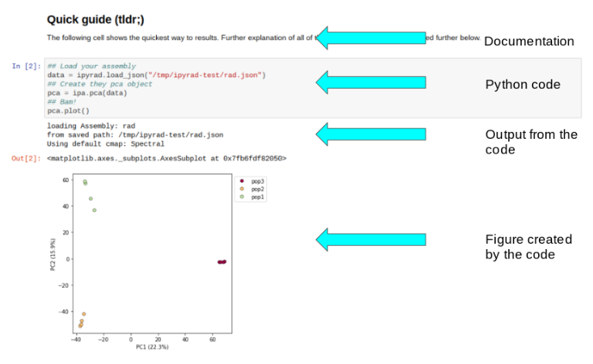Click the In [2]: cell prompt
This screenshot has height=364, width=593.
point(26,66)
